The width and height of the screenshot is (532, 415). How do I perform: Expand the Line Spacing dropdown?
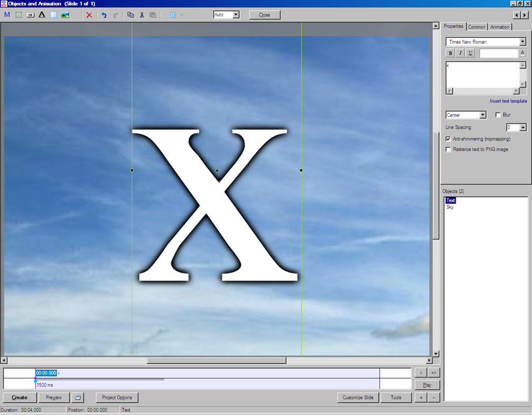pyautogui.click(x=523, y=128)
